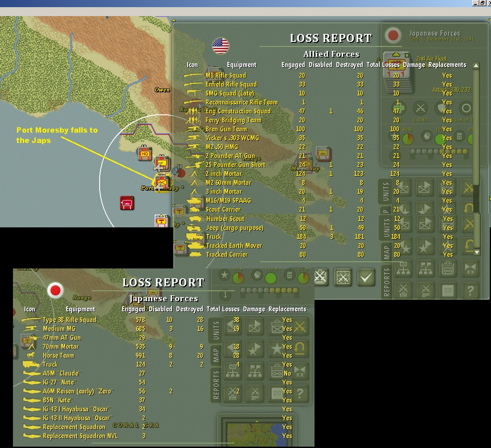The width and height of the screenshot is (491, 448).
Task: Click the green plus circle icon under unit stack
Action: click(x=399, y=108)
